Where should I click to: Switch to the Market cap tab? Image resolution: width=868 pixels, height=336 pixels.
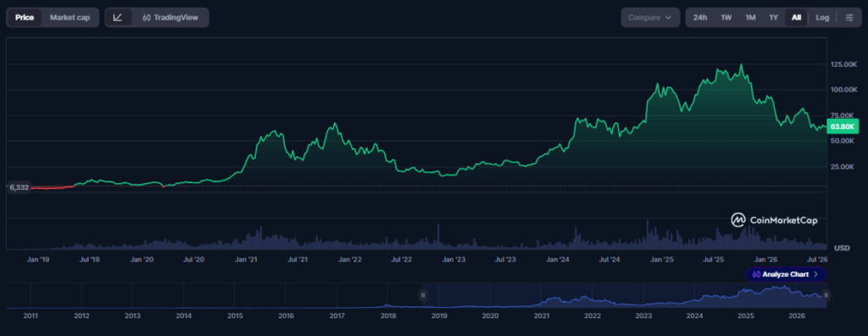point(70,18)
